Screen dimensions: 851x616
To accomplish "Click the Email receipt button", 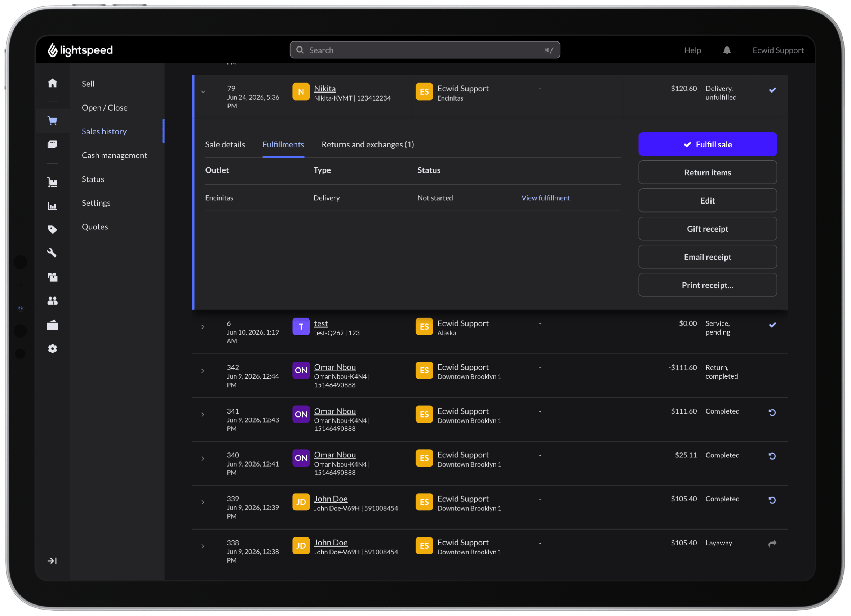I will click(707, 257).
